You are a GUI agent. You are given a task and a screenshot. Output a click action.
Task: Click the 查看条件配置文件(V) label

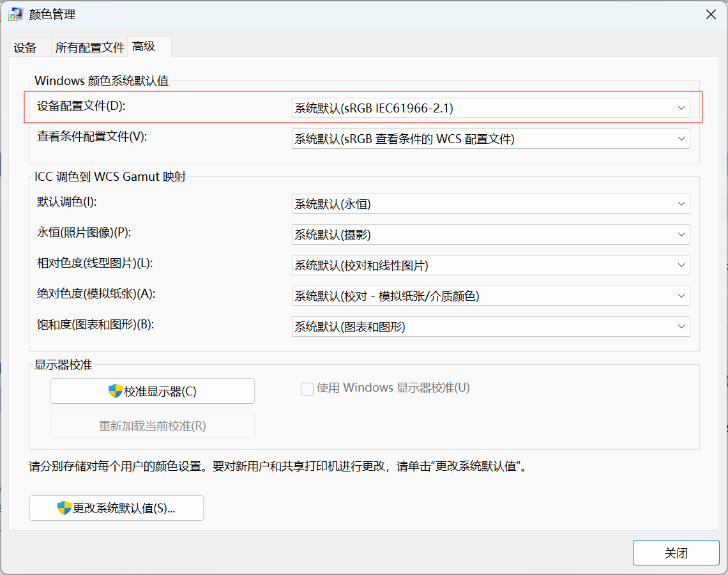[x=92, y=137]
